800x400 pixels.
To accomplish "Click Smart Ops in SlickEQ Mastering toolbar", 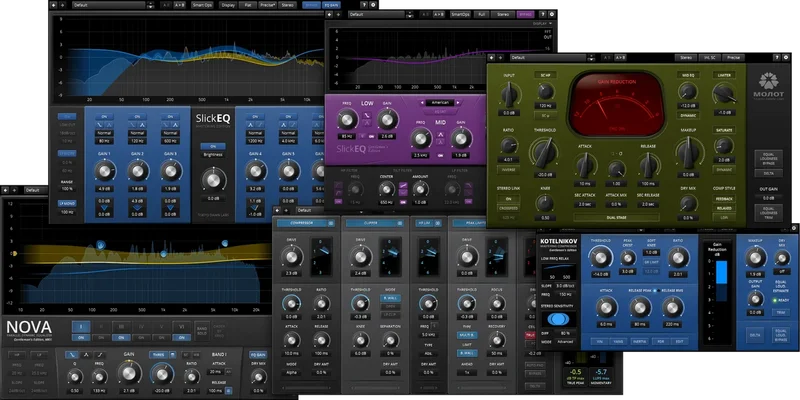I will [203, 5].
